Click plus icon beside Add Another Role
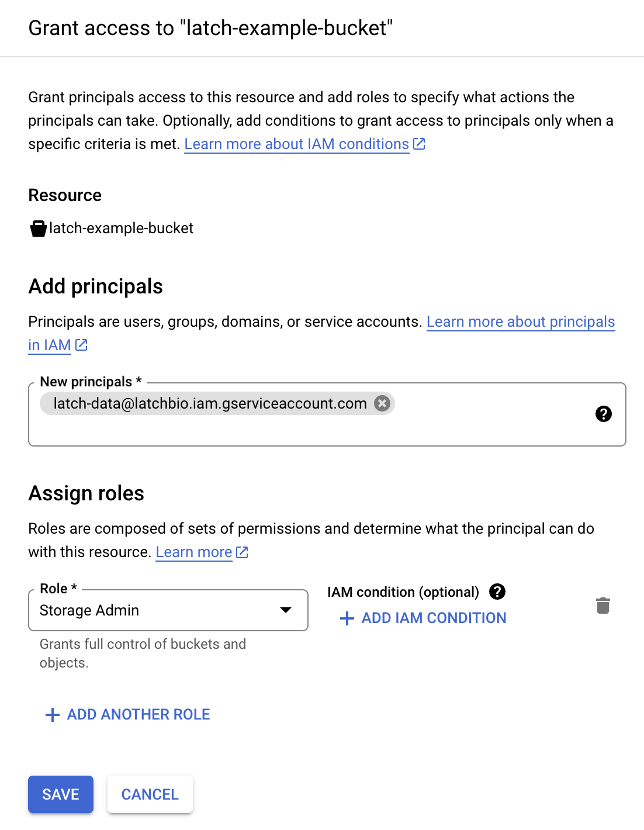This screenshot has height=830, width=644. pos(53,715)
